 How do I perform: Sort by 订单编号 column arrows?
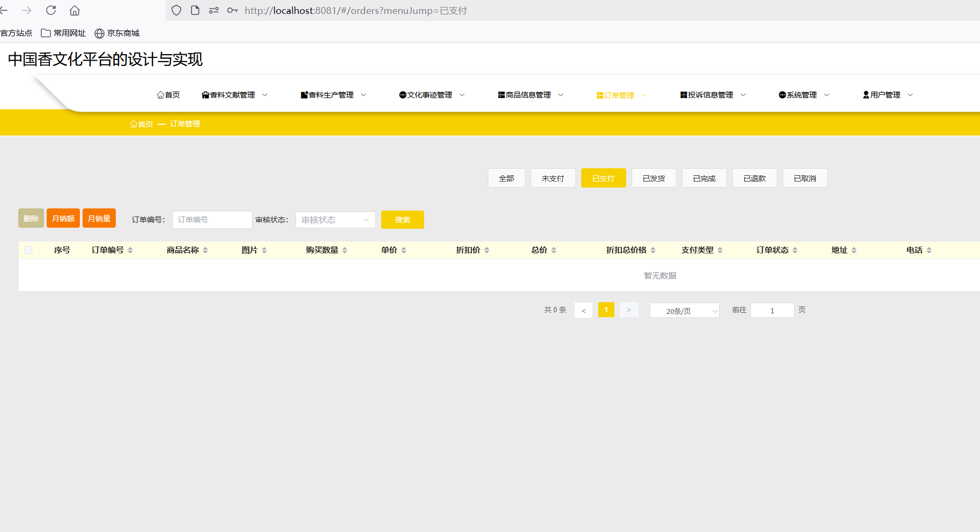pyautogui.click(x=130, y=250)
